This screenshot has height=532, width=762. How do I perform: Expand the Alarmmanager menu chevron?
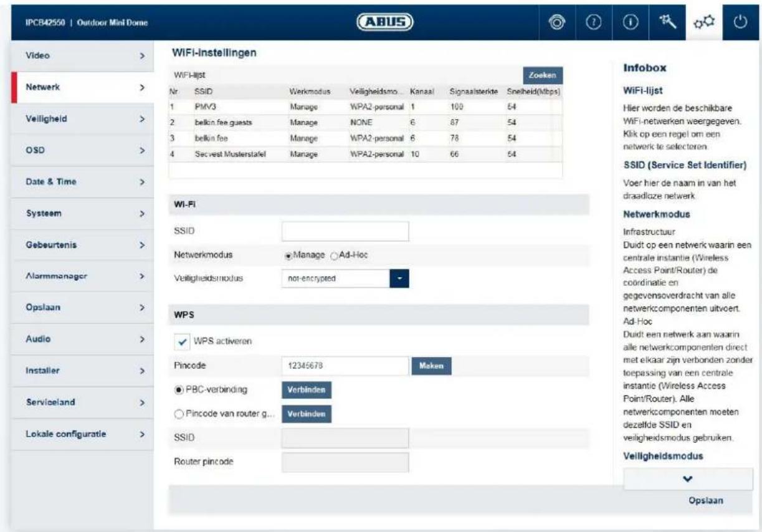142,276
